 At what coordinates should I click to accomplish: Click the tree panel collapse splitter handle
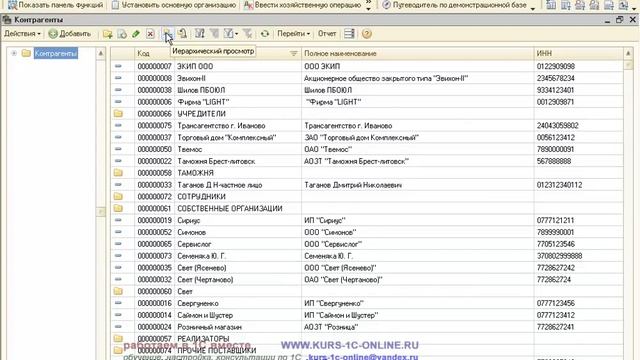[x=100, y=211]
